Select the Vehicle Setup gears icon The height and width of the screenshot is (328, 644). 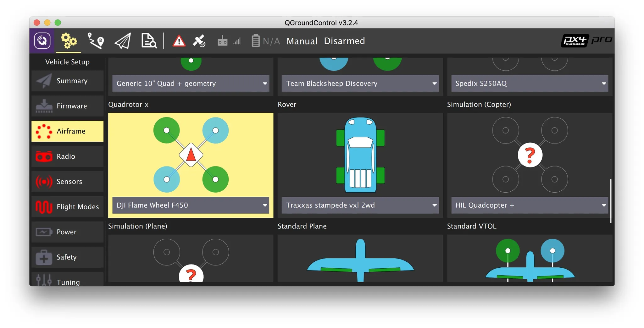pyautogui.click(x=69, y=41)
